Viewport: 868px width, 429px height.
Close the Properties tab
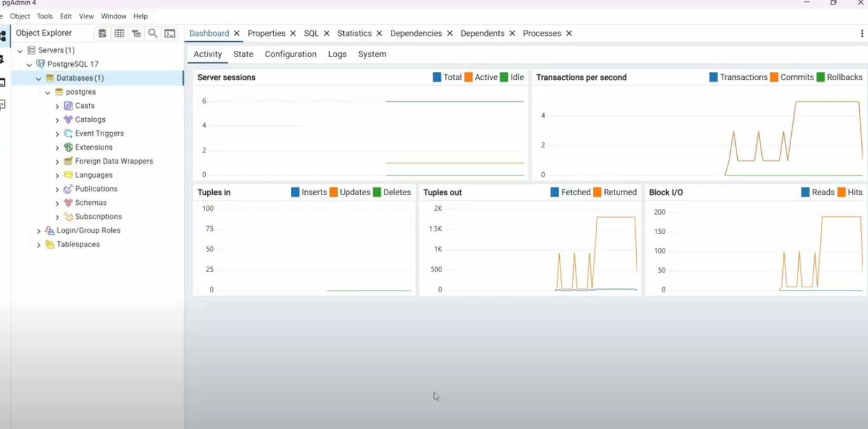pos(293,34)
